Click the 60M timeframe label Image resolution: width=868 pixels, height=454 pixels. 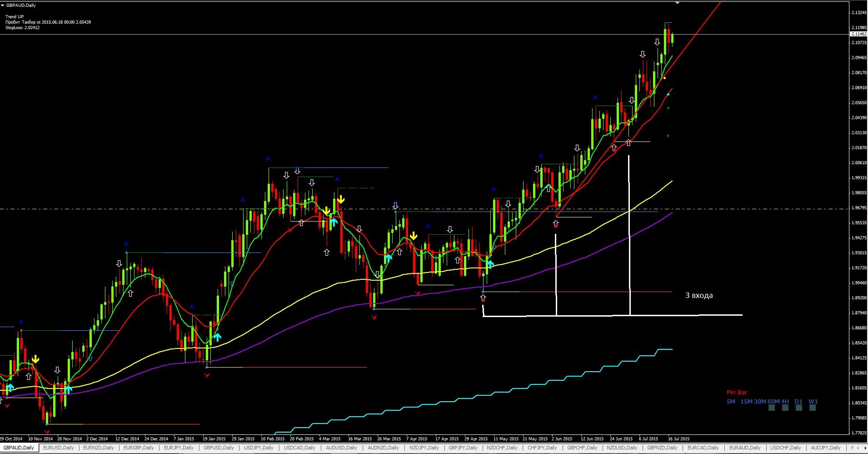[773, 401]
